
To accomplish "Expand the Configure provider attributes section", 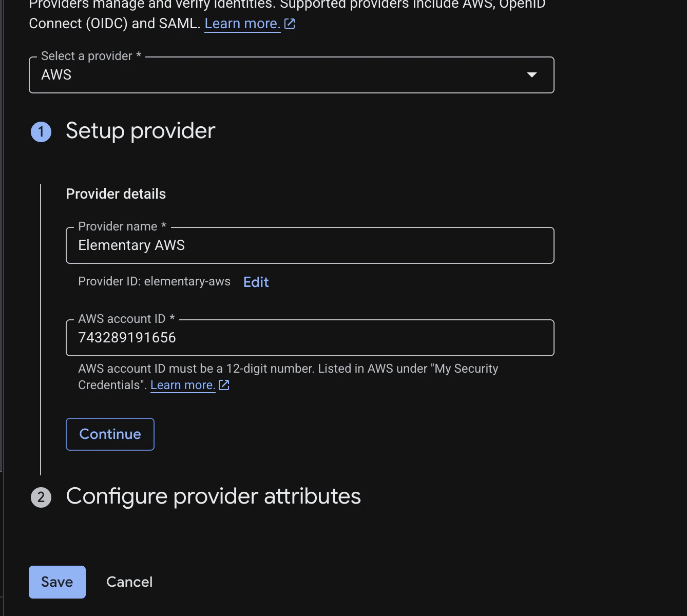I will (213, 496).
